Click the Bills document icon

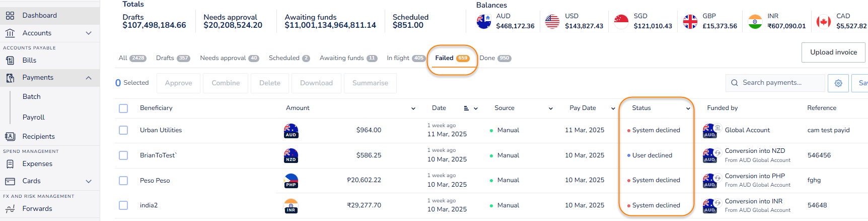[x=10, y=61]
